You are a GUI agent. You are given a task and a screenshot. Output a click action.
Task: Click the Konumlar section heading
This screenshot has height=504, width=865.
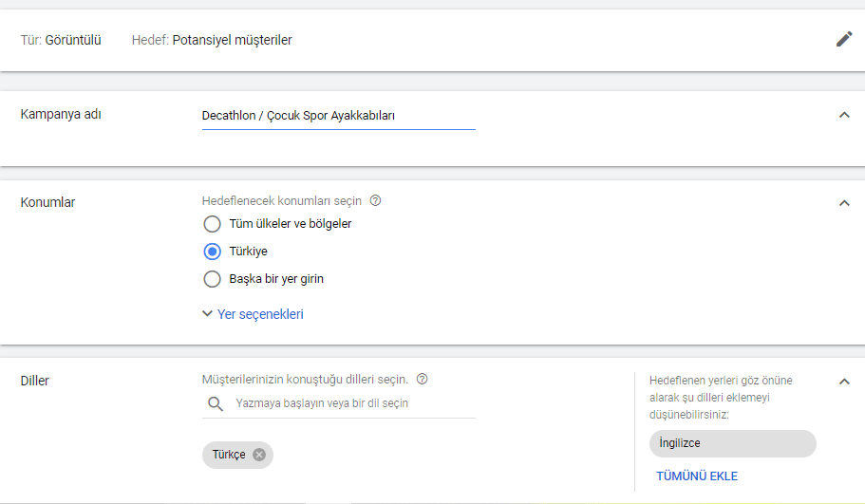tap(48, 202)
